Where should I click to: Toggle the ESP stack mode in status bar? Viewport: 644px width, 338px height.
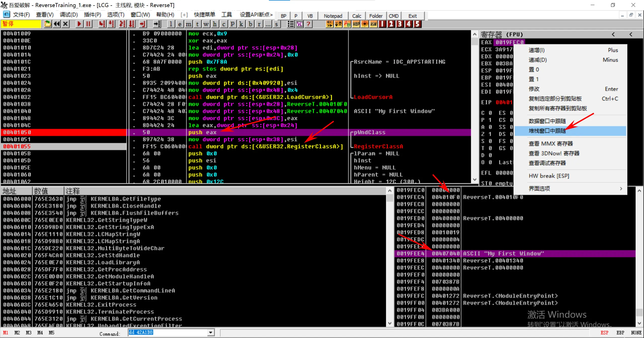pos(604,332)
